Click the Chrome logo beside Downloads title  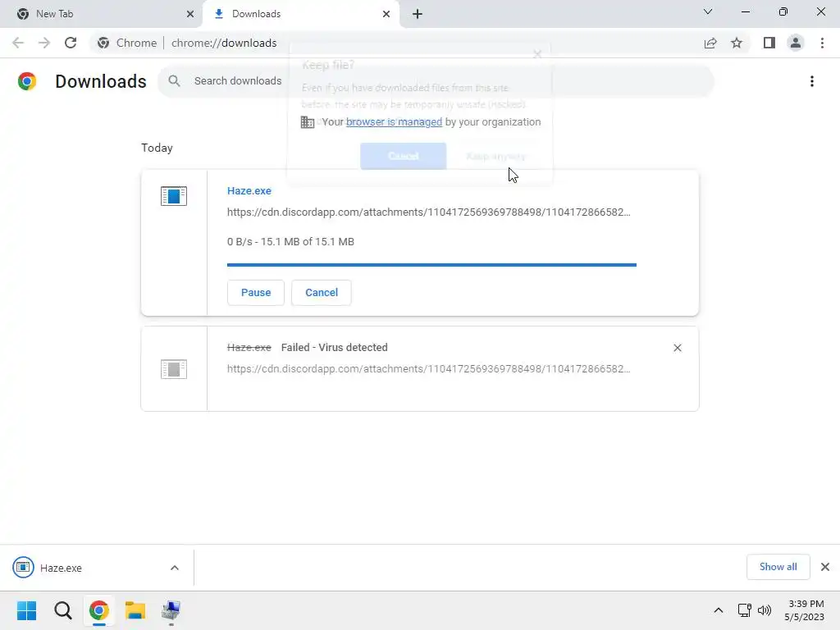click(x=27, y=81)
